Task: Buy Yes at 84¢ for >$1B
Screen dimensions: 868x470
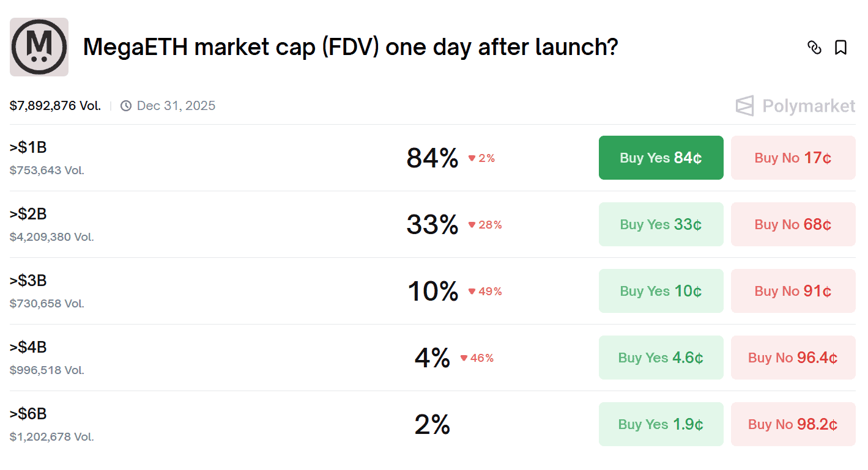Action: (661, 158)
